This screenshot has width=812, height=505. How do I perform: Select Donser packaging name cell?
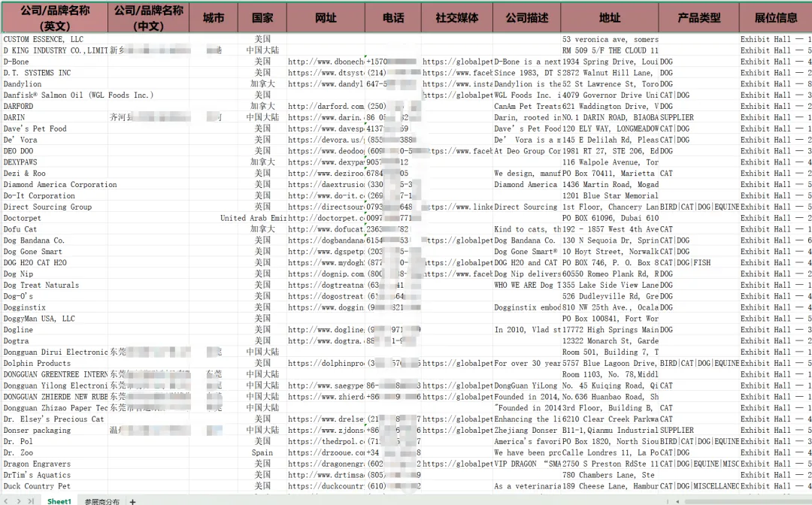point(55,431)
